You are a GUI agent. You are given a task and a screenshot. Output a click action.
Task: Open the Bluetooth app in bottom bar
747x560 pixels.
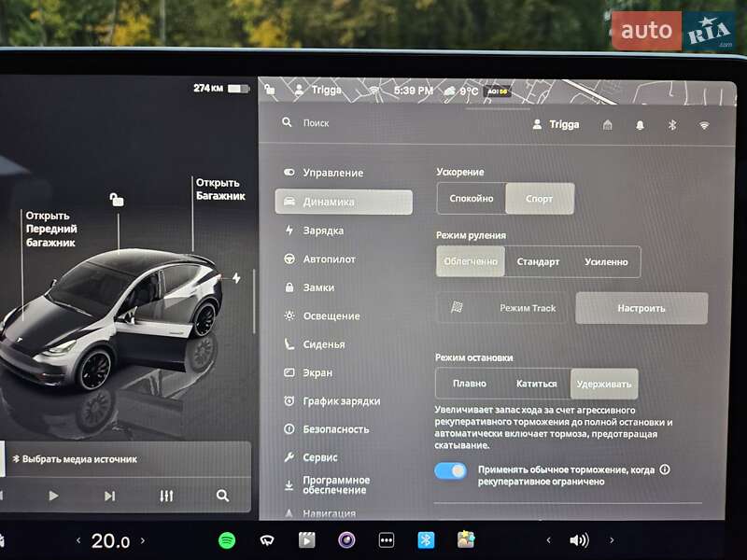point(426,539)
